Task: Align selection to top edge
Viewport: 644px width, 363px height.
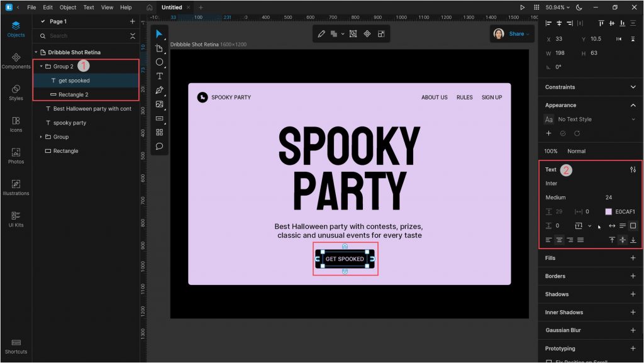Action: (601, 23)
